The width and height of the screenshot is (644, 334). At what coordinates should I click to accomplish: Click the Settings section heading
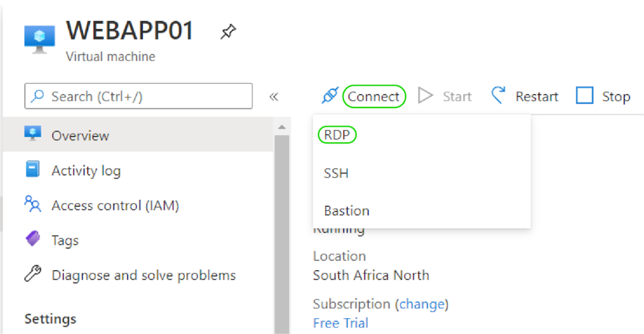[50, 319]
